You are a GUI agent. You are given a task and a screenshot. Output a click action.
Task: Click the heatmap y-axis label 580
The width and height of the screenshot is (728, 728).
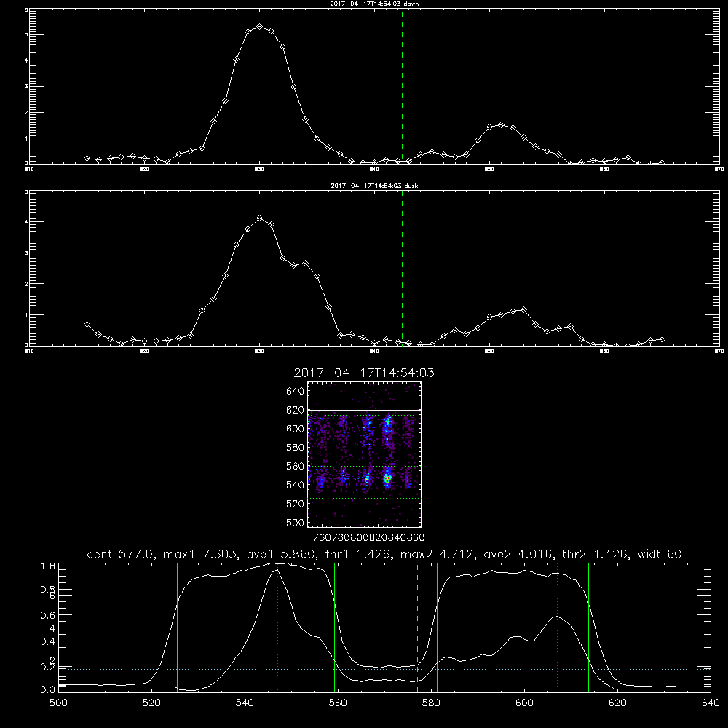[x=296, y=448]
